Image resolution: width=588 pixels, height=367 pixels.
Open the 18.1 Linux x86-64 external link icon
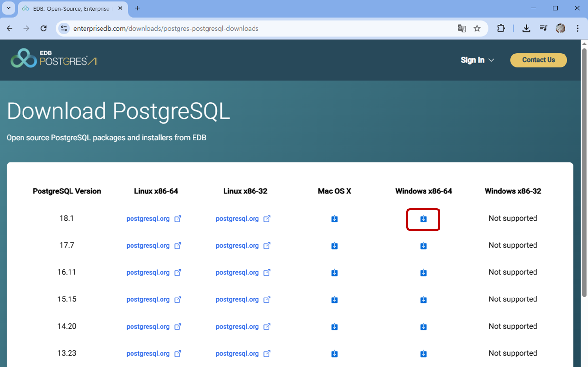(x=178, y=219)
